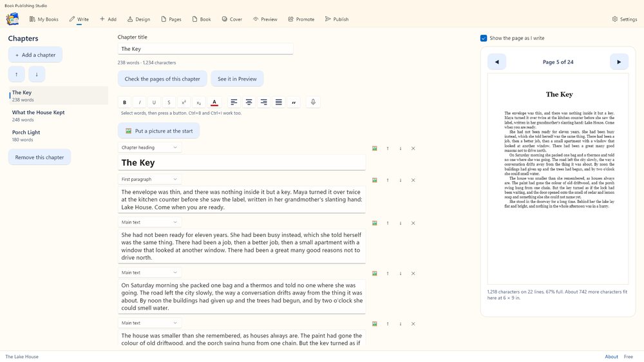The height and width of the screenshot is (362, 644).
Task: Open the My Books tab
Action: tap(44, 19)
